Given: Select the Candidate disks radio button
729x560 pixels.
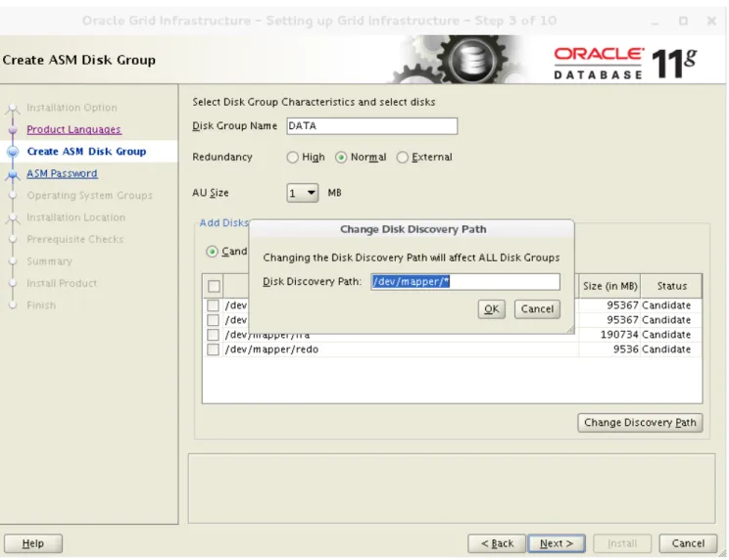Looking at the screenshot, I should (x=212, y=252).
